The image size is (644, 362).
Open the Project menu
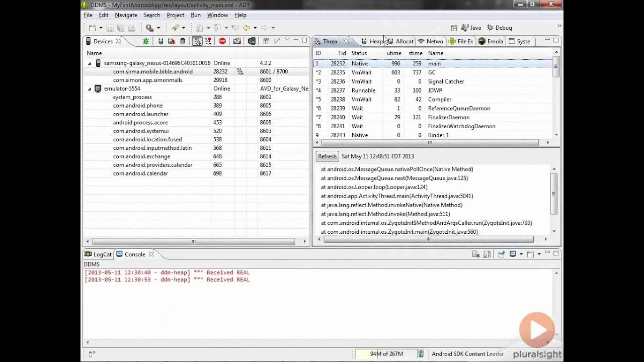tap(176, 15)
